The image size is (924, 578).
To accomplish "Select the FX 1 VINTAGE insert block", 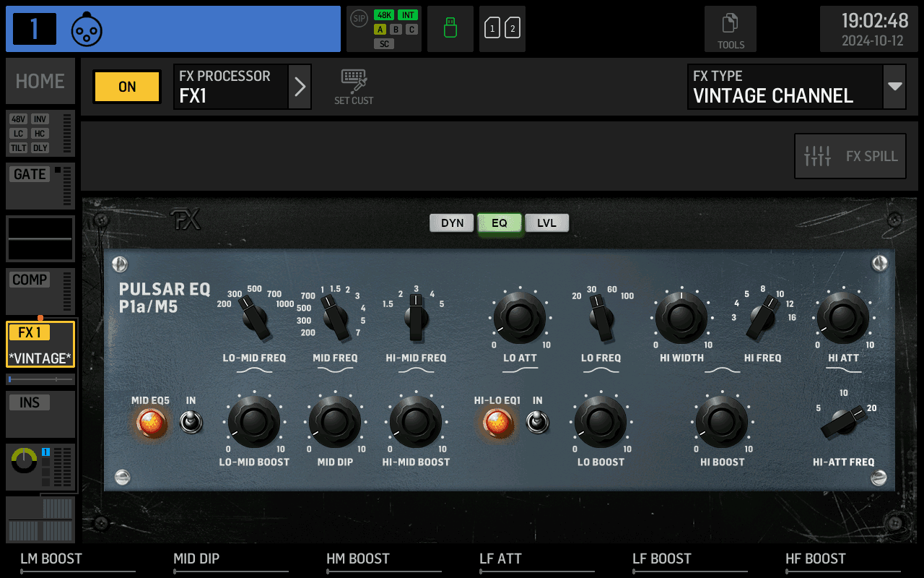I will coord(40,344).
